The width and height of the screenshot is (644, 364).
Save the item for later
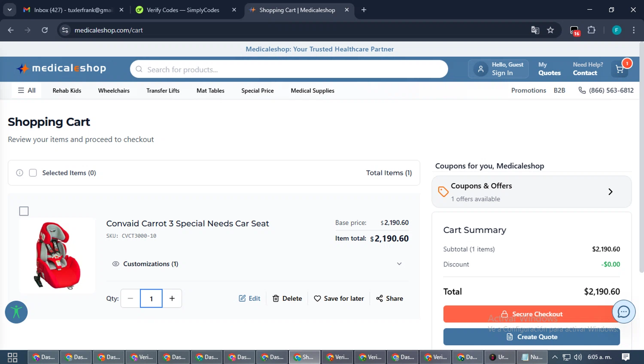[x=339, y=298]
